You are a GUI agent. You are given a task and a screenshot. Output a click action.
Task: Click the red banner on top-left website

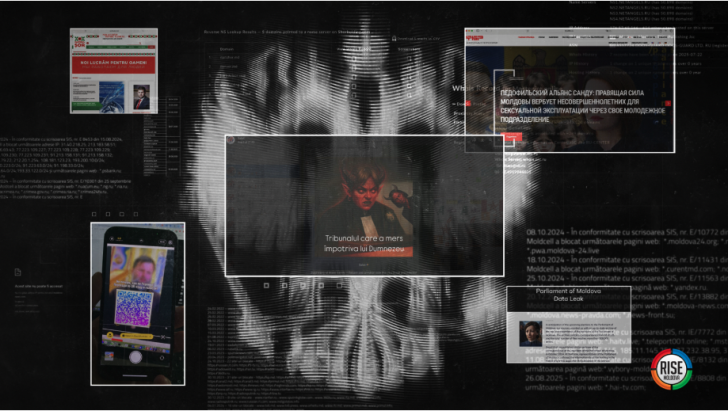pos(113,62)
